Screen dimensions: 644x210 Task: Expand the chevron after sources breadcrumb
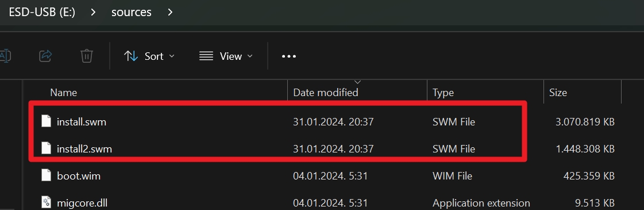pos(171,12)
